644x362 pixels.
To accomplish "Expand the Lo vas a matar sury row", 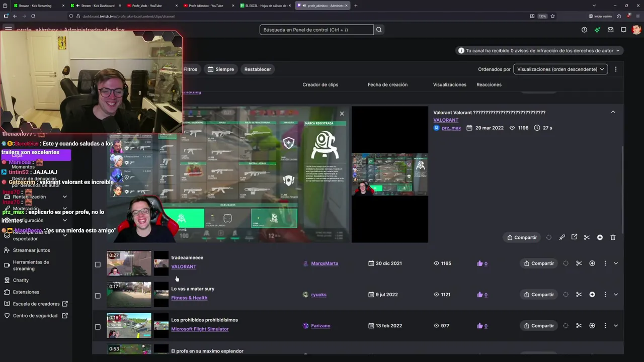I will (616, 295).
